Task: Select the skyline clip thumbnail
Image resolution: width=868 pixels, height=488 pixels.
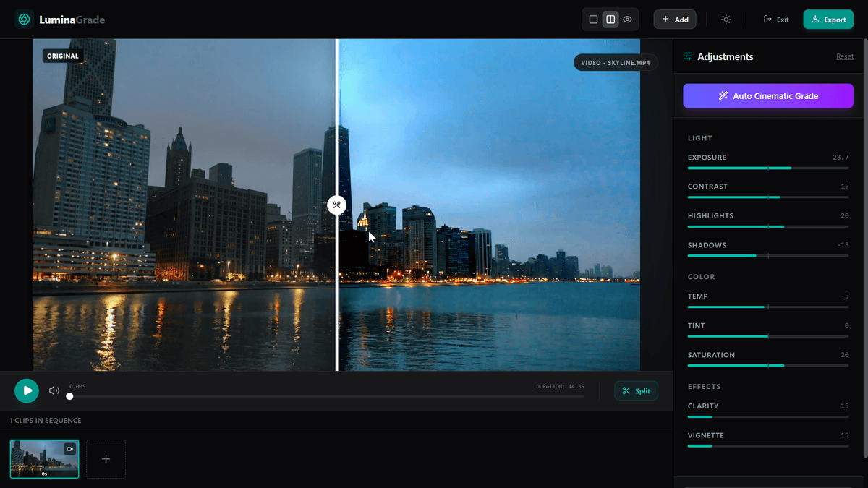Action: tap(44, 459)
